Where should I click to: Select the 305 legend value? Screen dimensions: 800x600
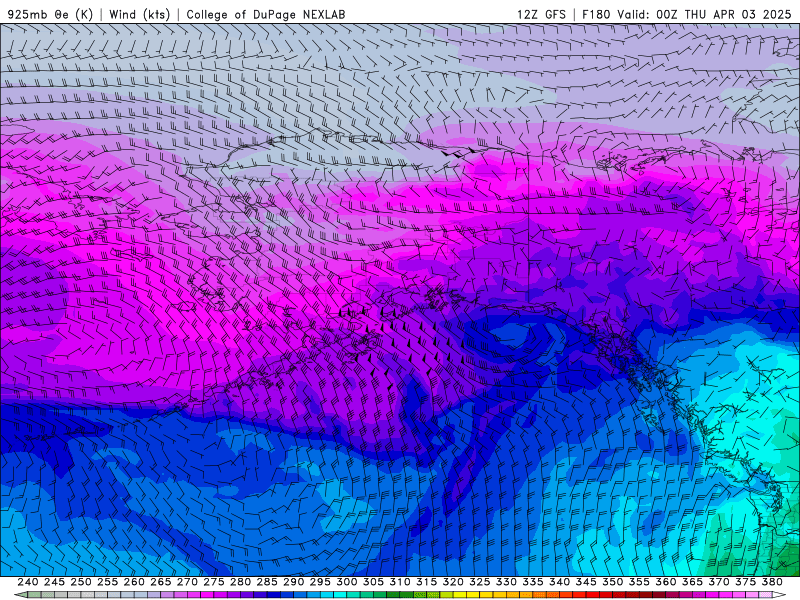(373, 582)
